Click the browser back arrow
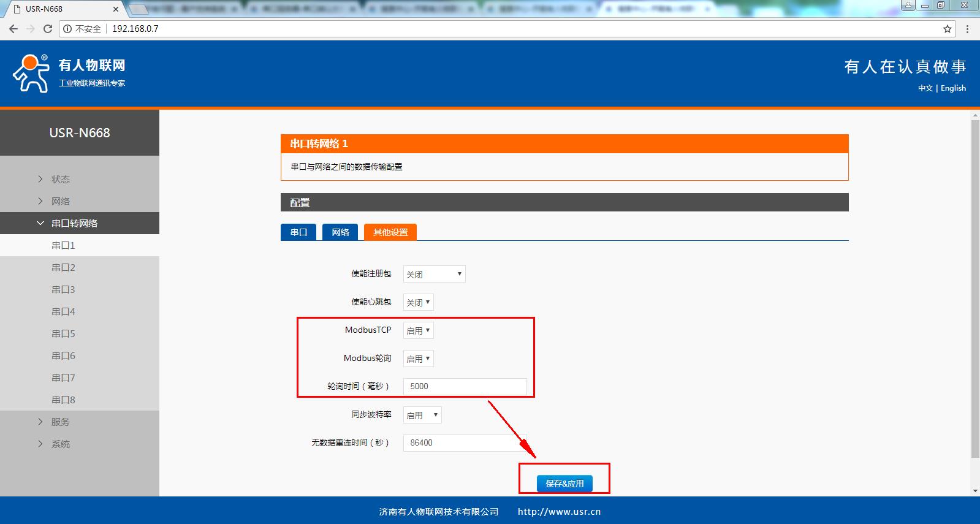This screenshot has width=980, height=524. (13, 29)
